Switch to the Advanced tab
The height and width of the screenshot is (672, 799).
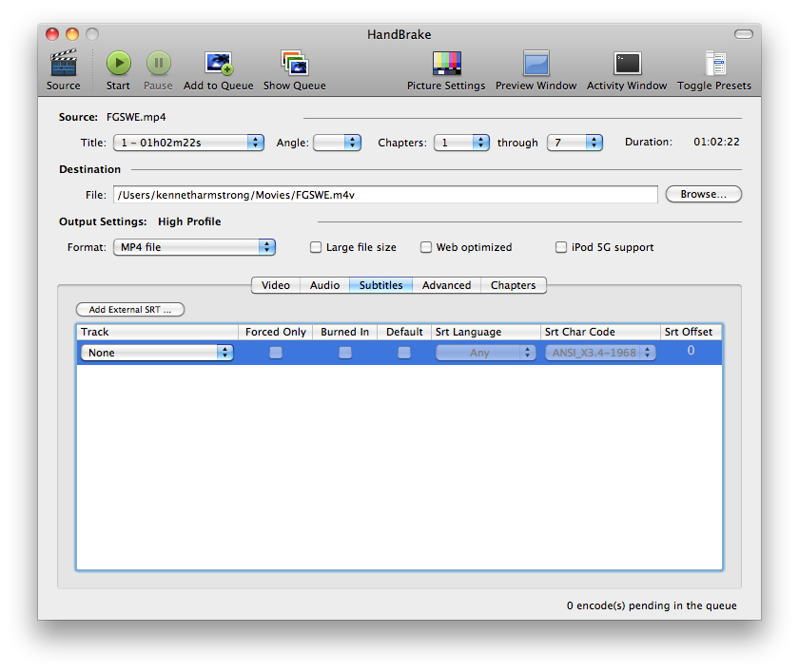446,285
